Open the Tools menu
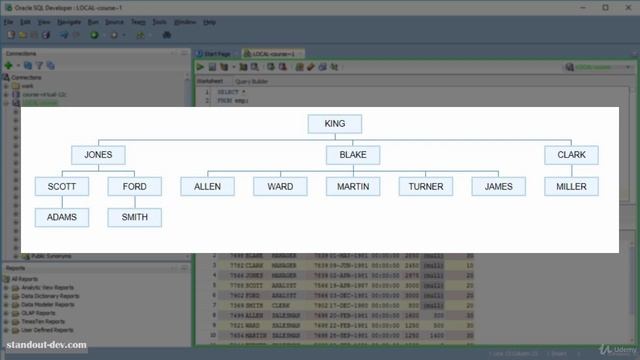Image resolution: width=640 pixels, height=360 pixels. pyautogui.click(x=159, y=22)
